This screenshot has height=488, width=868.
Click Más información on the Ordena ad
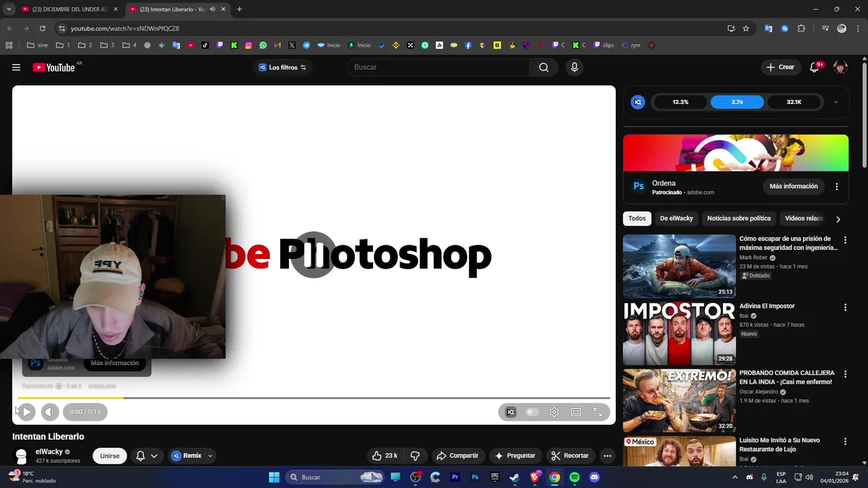(x=793, y=186)
